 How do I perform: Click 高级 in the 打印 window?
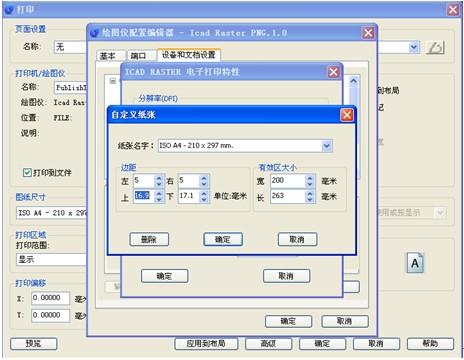point(269,344)
